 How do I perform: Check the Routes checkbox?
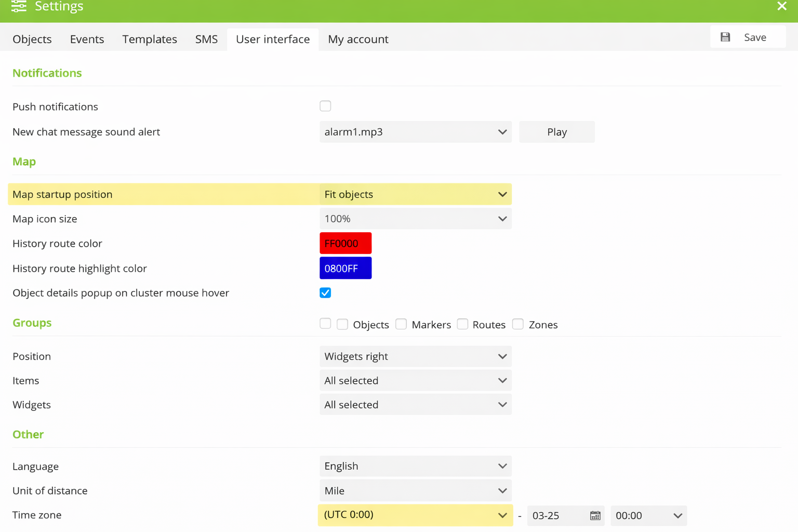click(x=462, y=324)
